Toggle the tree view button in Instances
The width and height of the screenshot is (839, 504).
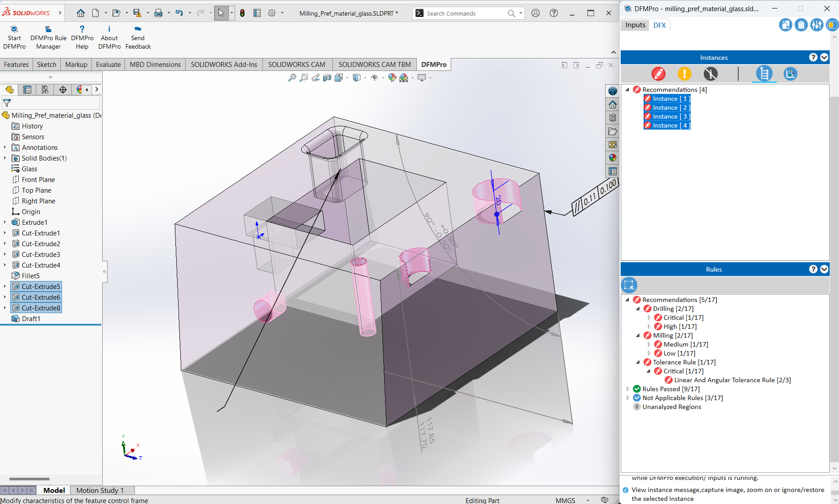click(764, 74)
